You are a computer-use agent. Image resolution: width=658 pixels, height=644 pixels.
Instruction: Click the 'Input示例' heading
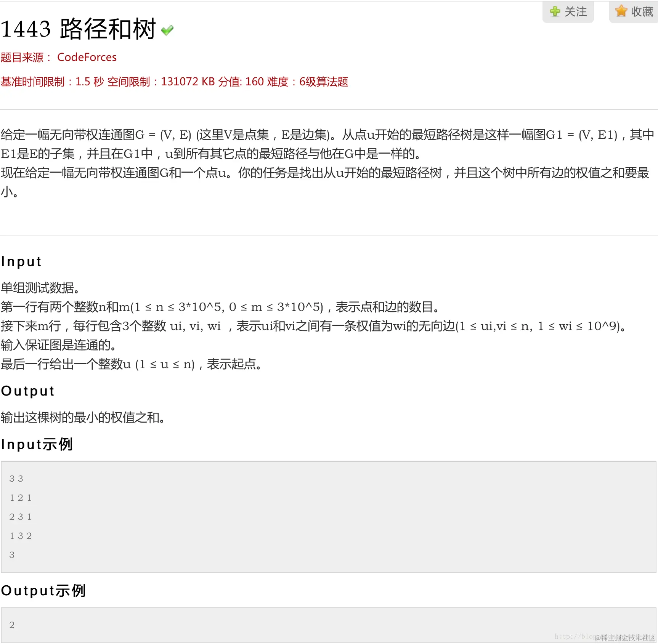tap(37, 444)
